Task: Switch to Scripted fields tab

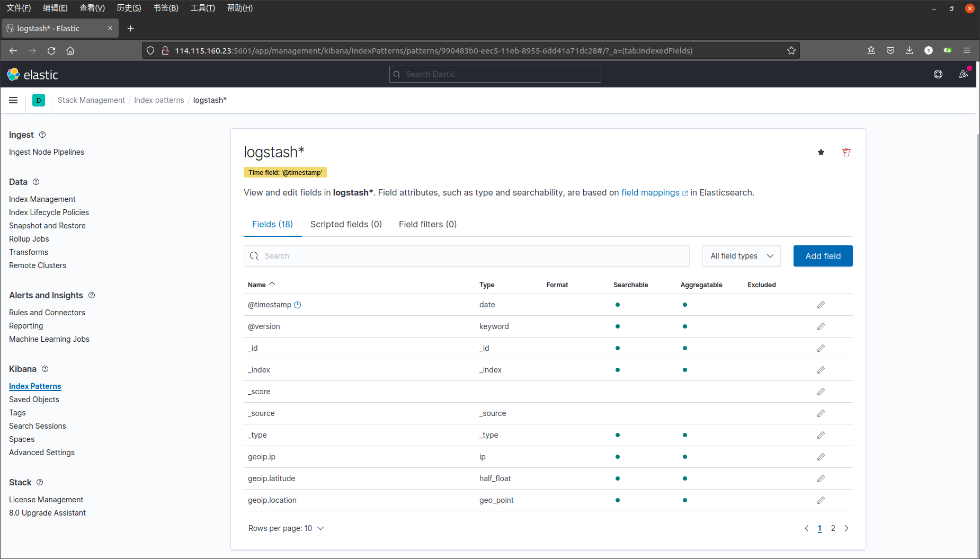Action: click(346, 224)
